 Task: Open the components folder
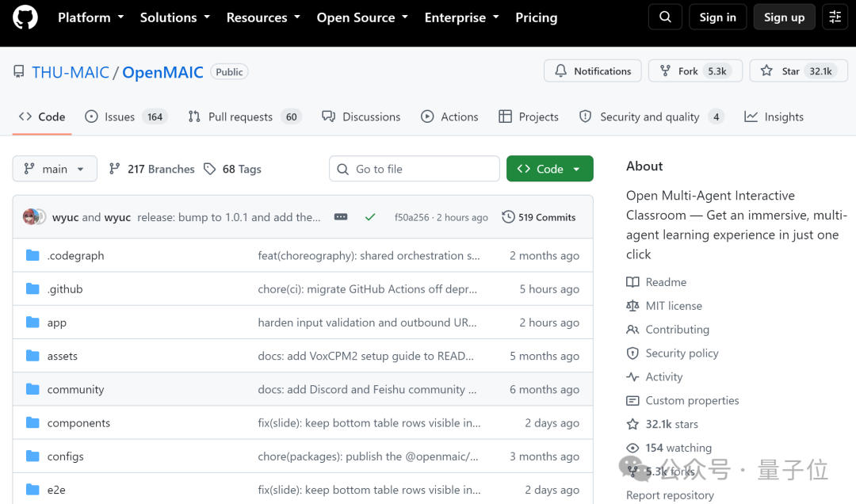coord(78,423)
